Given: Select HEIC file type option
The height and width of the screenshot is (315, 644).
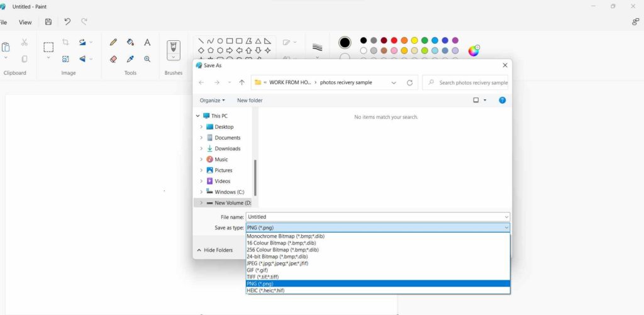Looking at the screenshot, I should point(378,290).
